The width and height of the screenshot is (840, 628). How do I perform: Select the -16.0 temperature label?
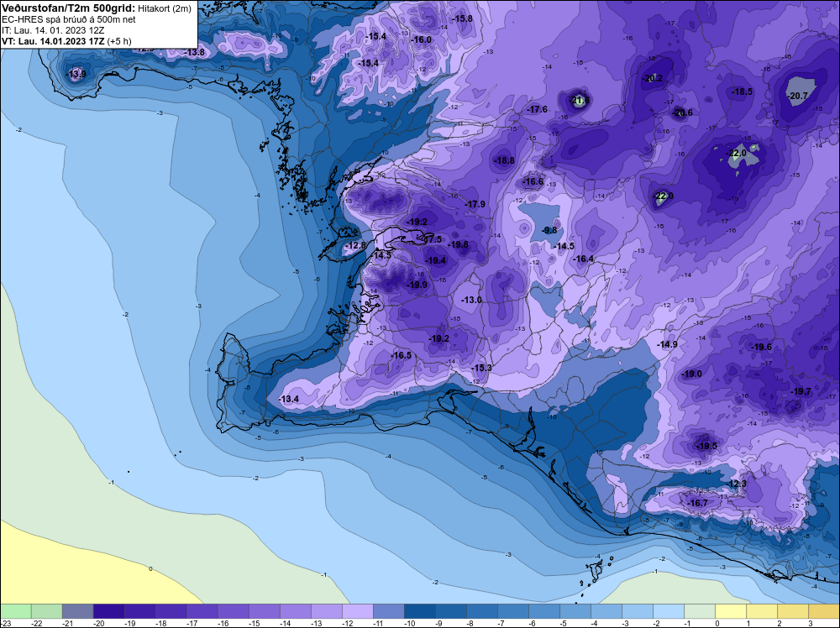tap(422, 39)
